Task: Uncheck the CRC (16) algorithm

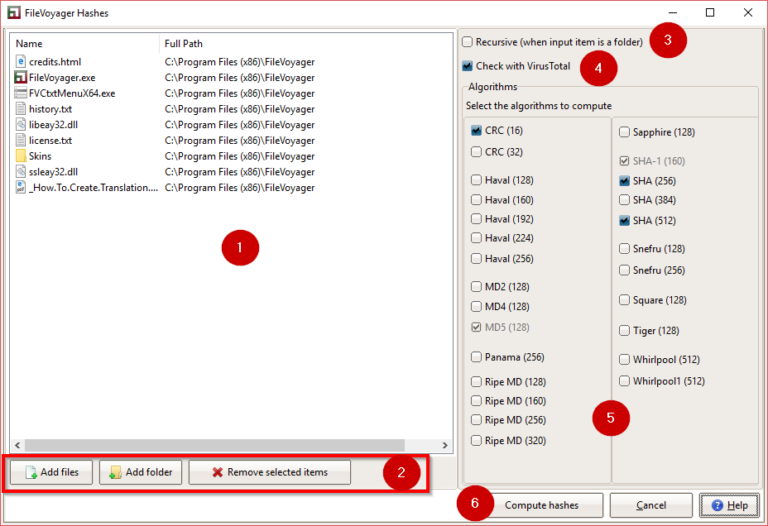Action: [x=476, y=130]
